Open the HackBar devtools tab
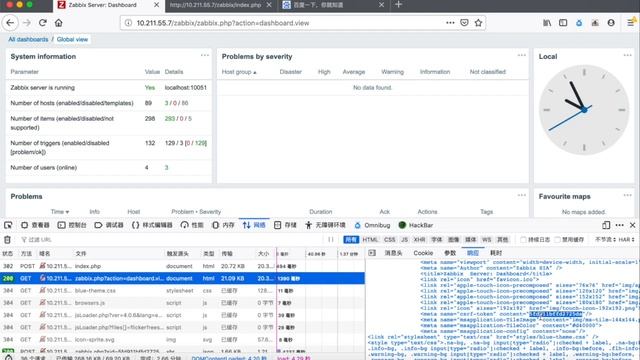Image resolution: width=640 pixels, height=360 pixels. tap(416, 225)
